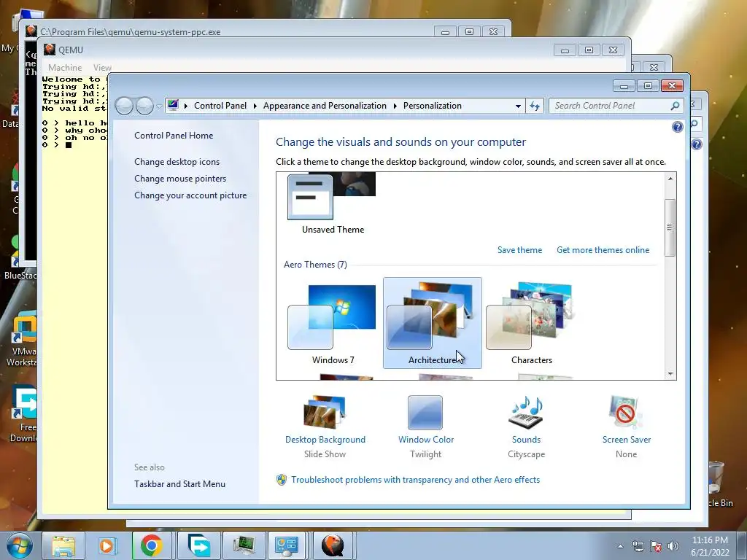Click the themes list scrollbar thumb
This screenshot has height=560, width=747.
pos(670,227)
